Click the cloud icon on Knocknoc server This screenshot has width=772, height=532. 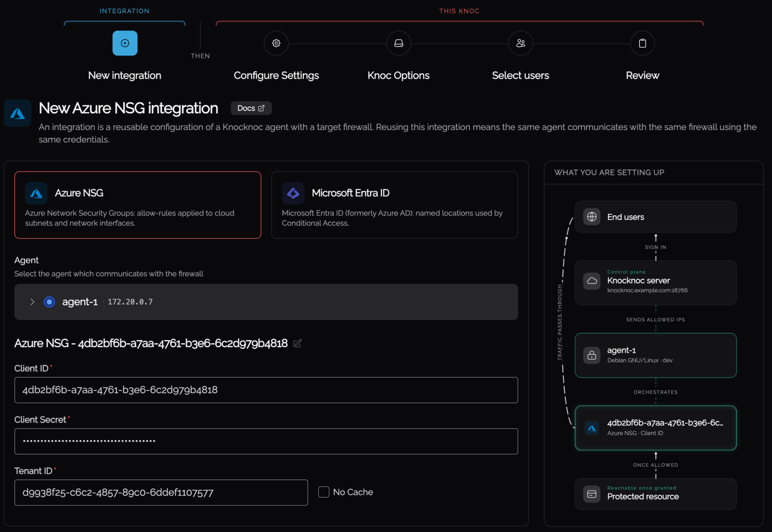tap(592, 281)
